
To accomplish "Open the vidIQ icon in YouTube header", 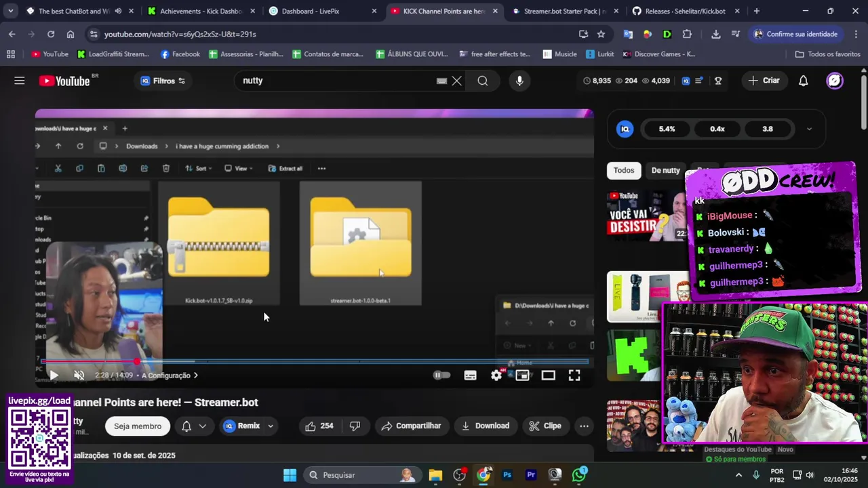I will 686,81.
